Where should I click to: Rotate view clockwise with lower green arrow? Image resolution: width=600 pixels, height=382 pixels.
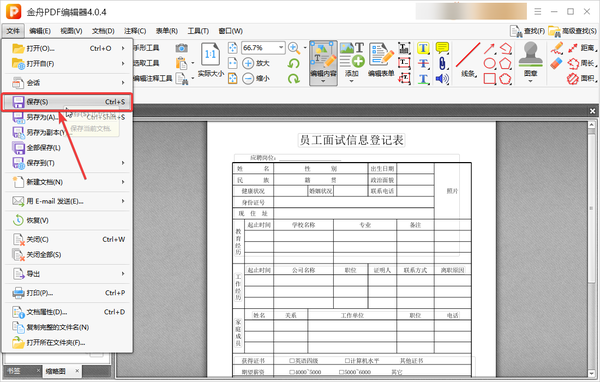pos(293,78)
